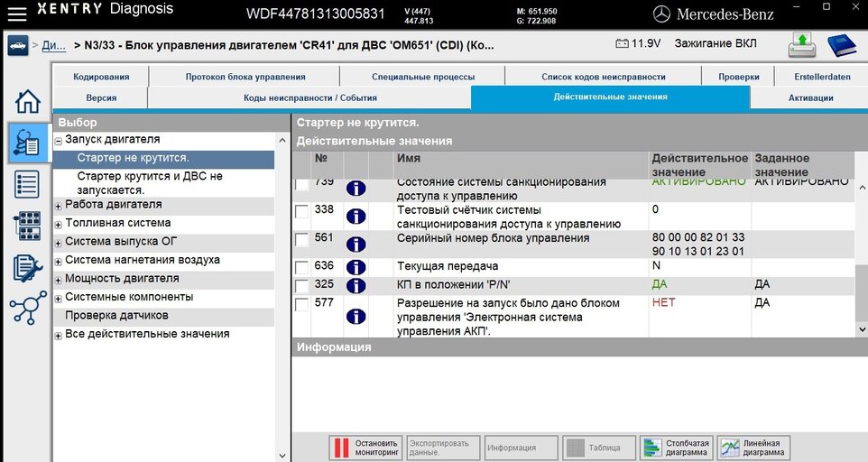This screenshot has height=462, width=868.
Task: Tick checkbox for row 739
Action: pos(301,184)
